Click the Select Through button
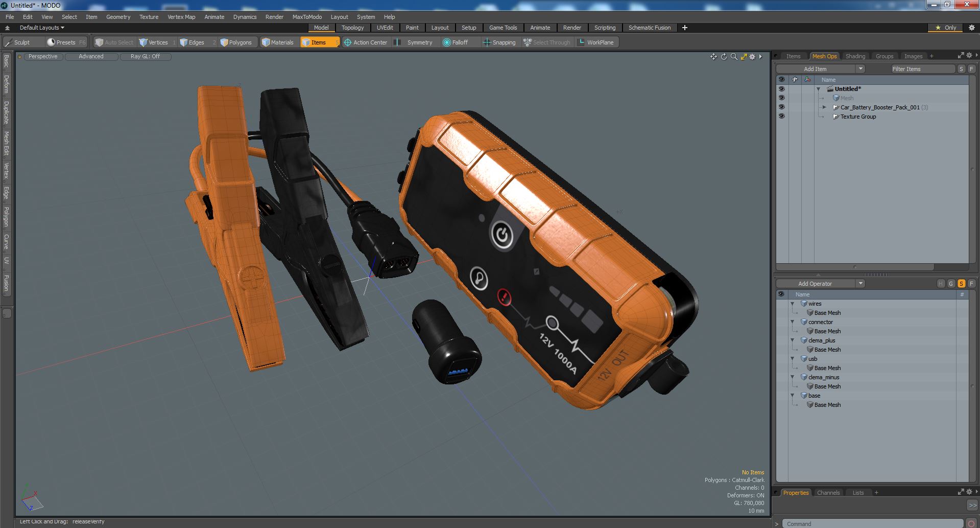 click(x=547, y=42)
